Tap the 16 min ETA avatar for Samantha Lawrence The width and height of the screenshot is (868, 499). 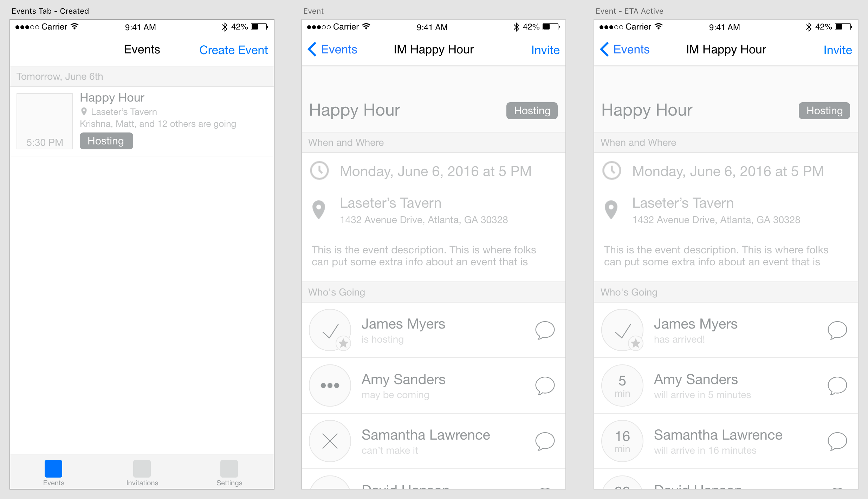tap(622, 441)
